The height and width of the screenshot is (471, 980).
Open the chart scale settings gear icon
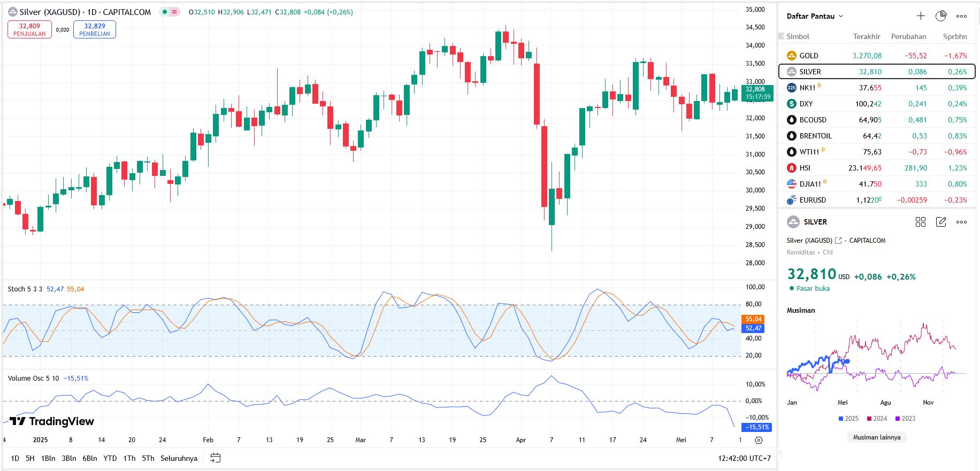[759, 440]
